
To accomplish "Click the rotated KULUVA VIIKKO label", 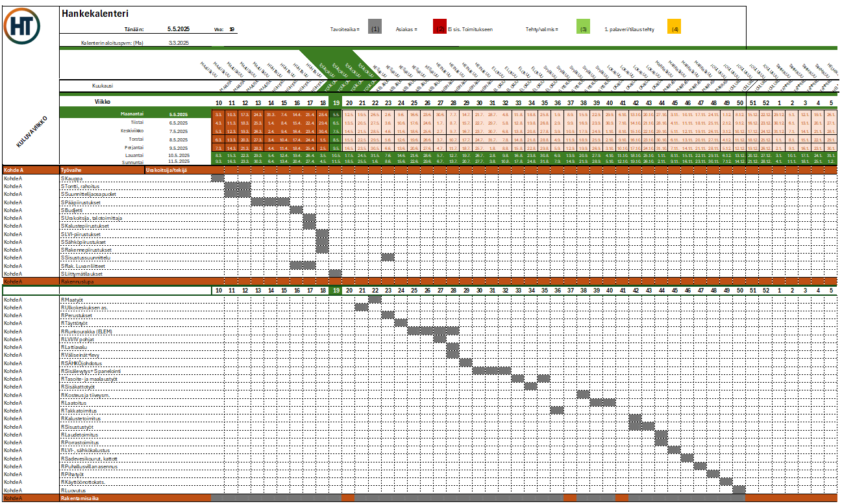I will [x=33, y=132].
